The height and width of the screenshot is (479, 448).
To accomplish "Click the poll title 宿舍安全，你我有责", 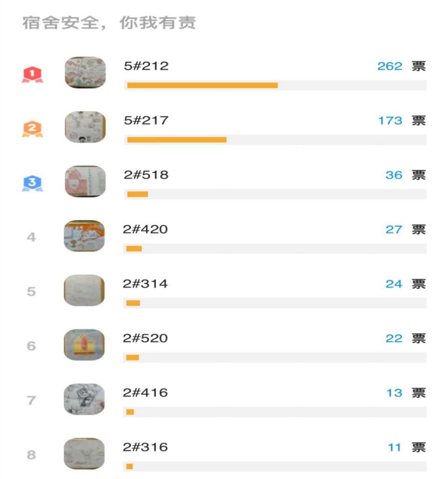I will [x=109, y=23].
